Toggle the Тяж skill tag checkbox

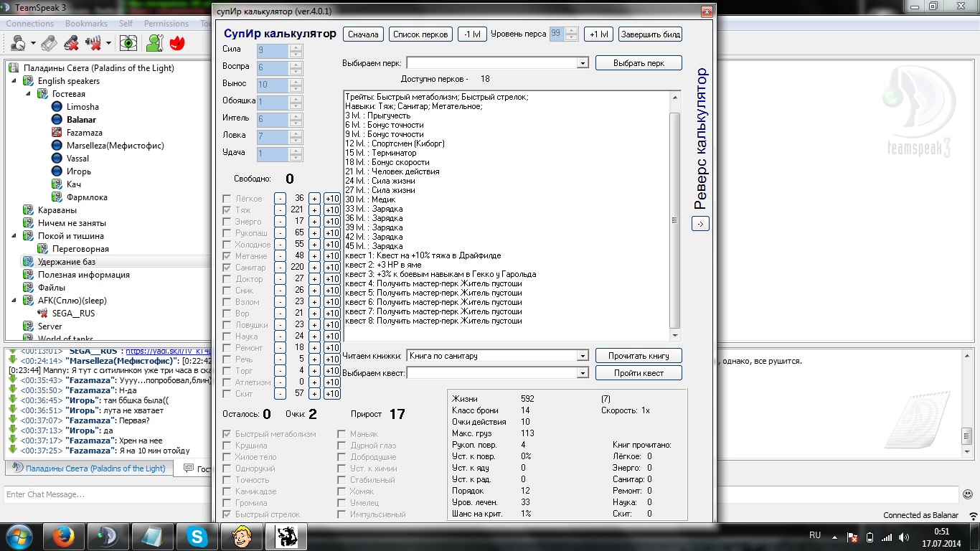point(227,210)
